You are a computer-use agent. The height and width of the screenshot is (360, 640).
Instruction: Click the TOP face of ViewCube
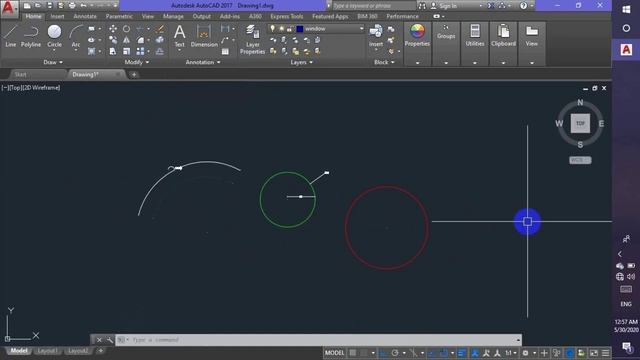(580, 123)
